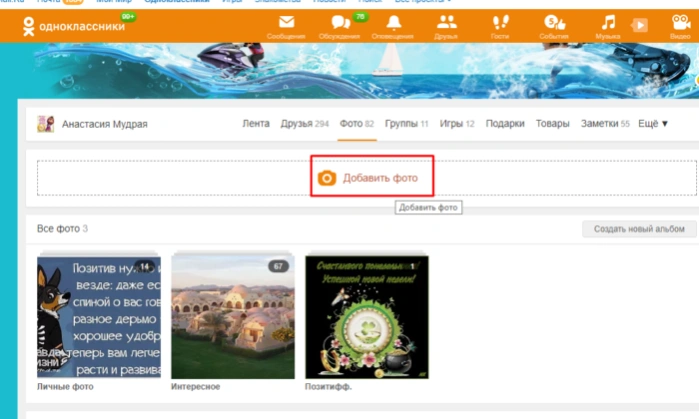The image size is (699, 419).
Task: Open Друзья icon in the orange navigation bar
Action: click(446, 26)
